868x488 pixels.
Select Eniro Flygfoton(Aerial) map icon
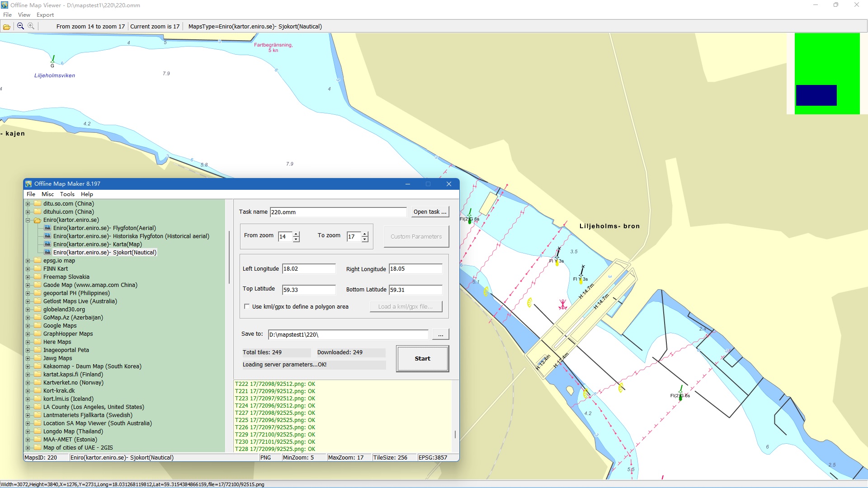pos(47,228)
